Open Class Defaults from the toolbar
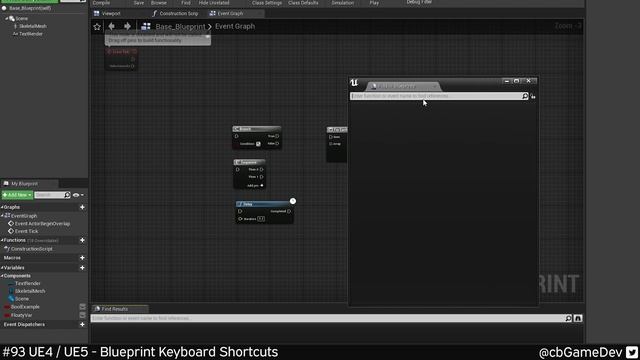 point(303,3)
